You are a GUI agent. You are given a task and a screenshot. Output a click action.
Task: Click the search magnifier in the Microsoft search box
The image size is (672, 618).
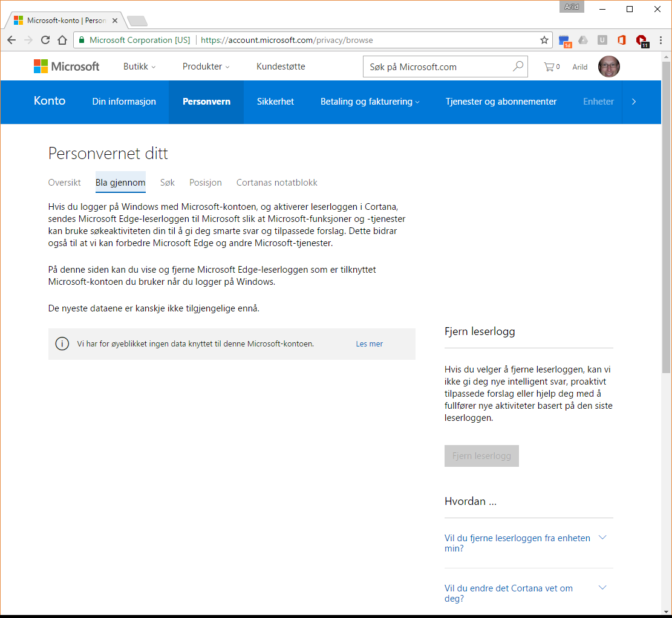517,67
